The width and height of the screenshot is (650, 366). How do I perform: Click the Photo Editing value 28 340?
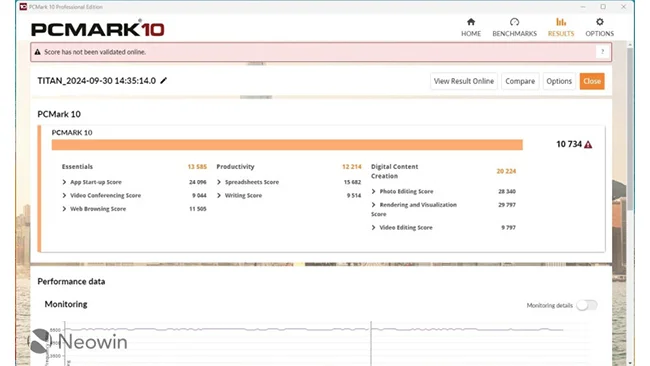coord(507,191)
